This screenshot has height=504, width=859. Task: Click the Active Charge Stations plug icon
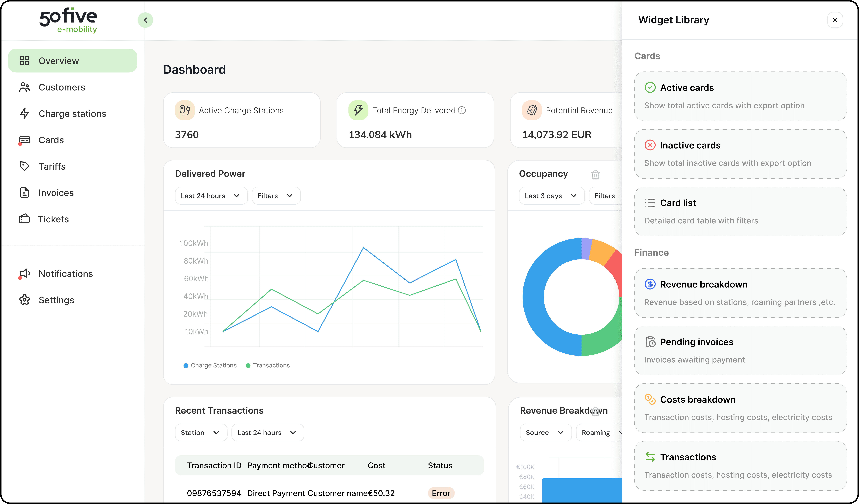(x=185, y=110)
